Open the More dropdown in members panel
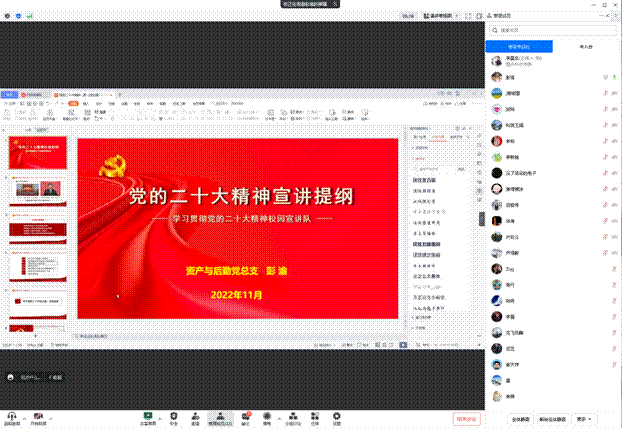The width and height of the screenshot is (622, 428). click(x=584, y=419)
